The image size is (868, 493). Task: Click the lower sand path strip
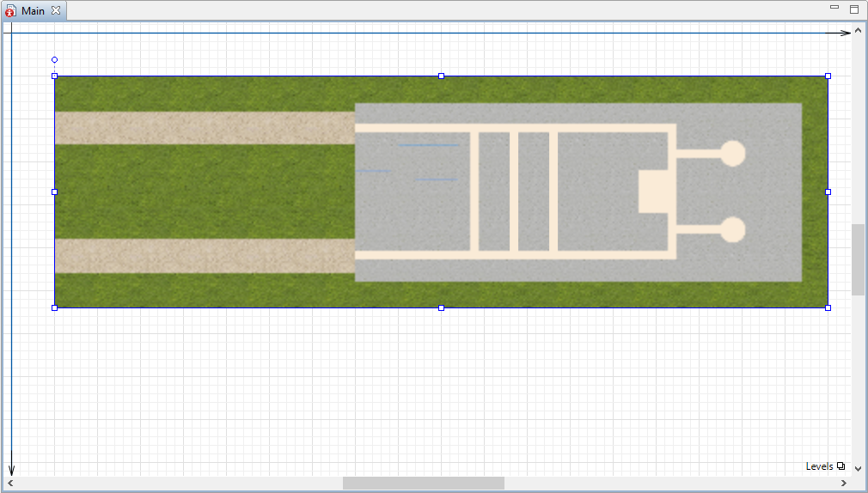point(205,256)
